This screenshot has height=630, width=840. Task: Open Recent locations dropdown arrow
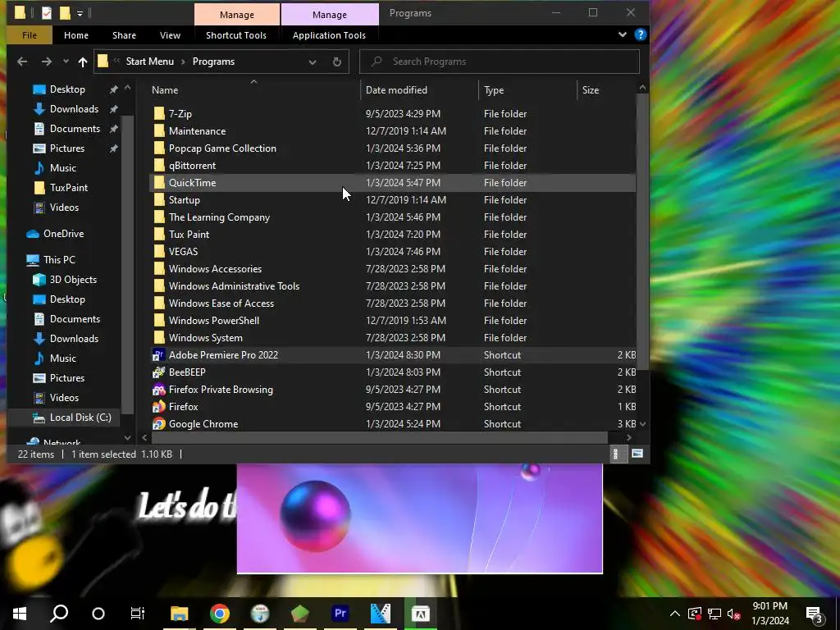(66, 62)
